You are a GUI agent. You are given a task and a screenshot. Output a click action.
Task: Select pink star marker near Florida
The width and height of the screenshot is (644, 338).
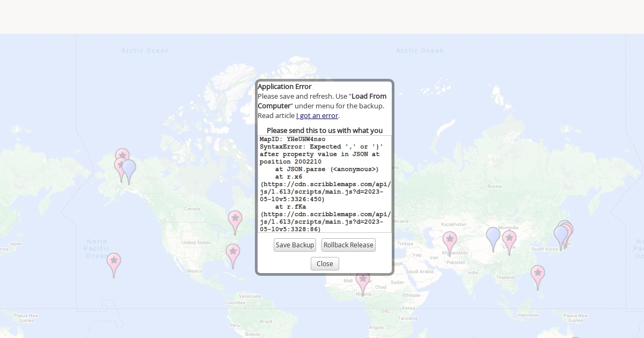tap(233, 253)
